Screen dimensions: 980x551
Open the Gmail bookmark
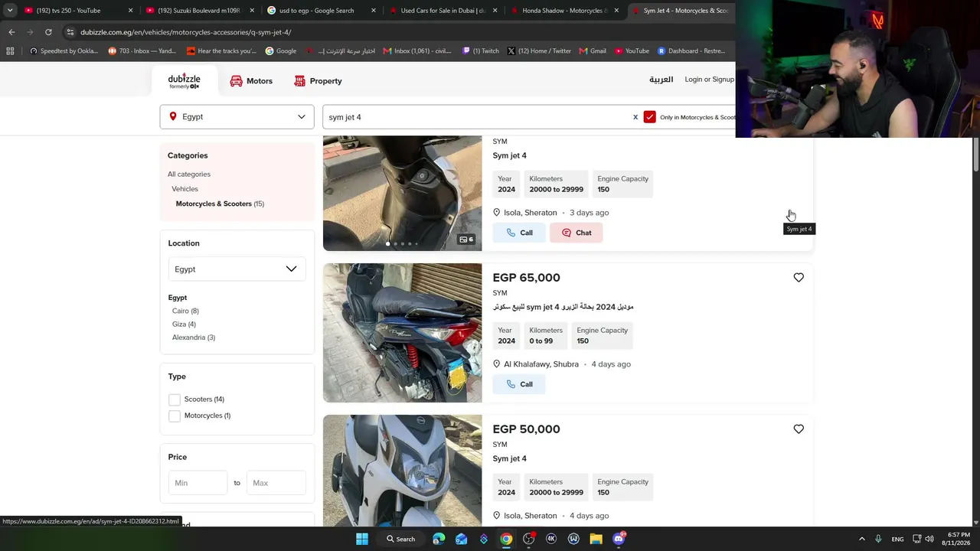coord(593,51)
